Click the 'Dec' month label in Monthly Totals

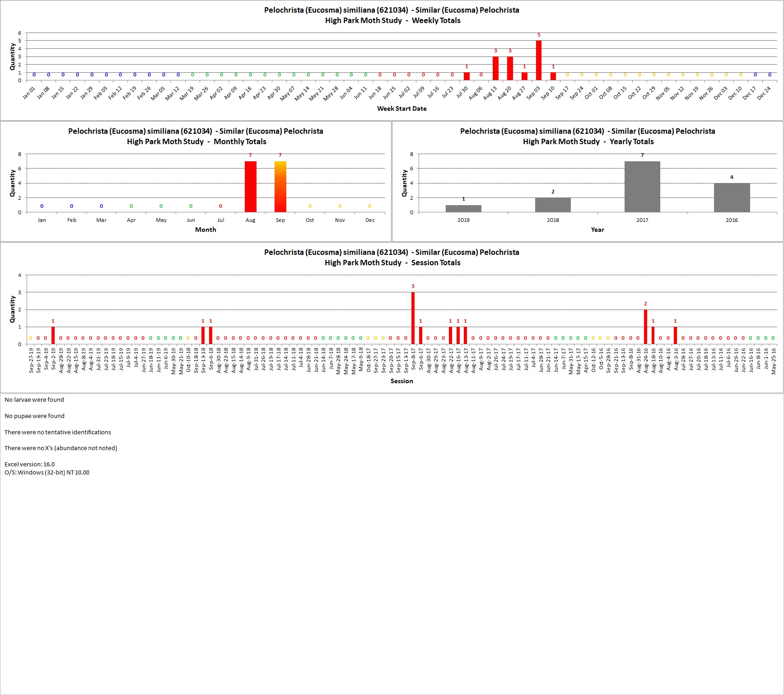coord(370,220)
